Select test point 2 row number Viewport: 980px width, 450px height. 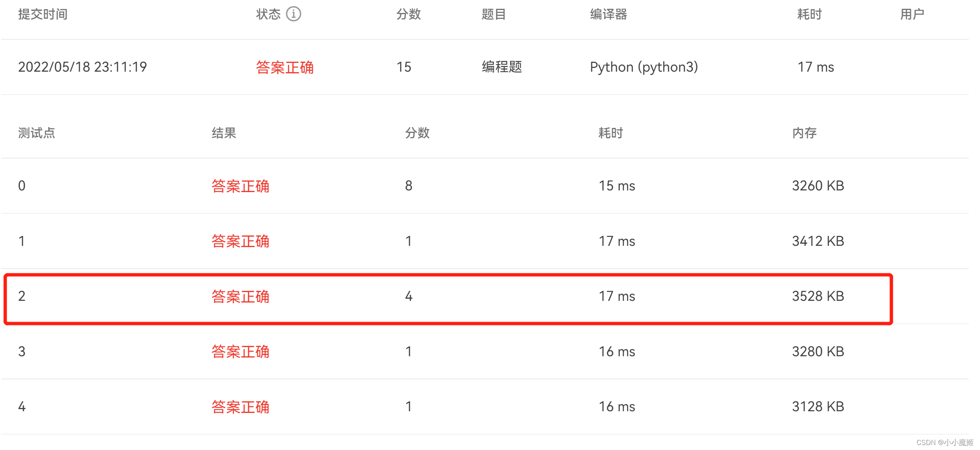[x=22, y=297]
